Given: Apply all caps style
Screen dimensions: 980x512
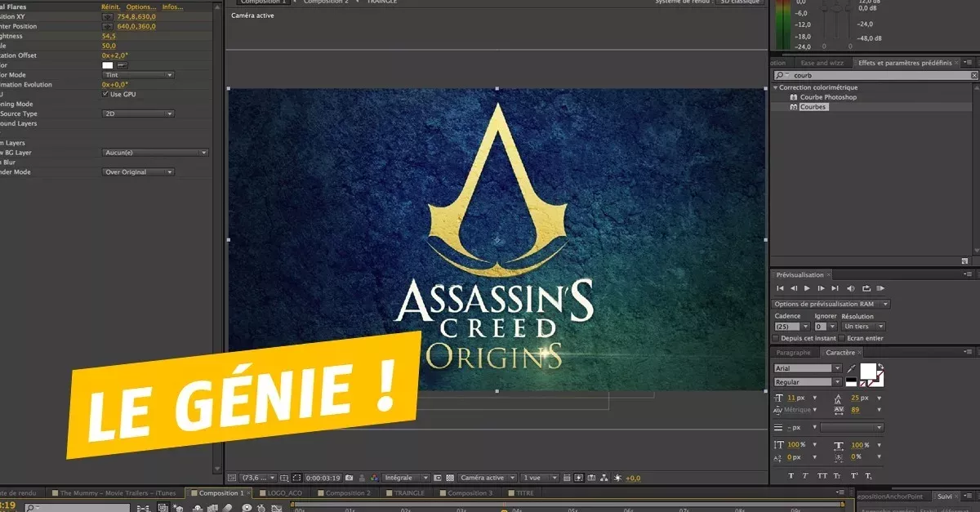Looking at the screenshot, I should coord(822,475).
